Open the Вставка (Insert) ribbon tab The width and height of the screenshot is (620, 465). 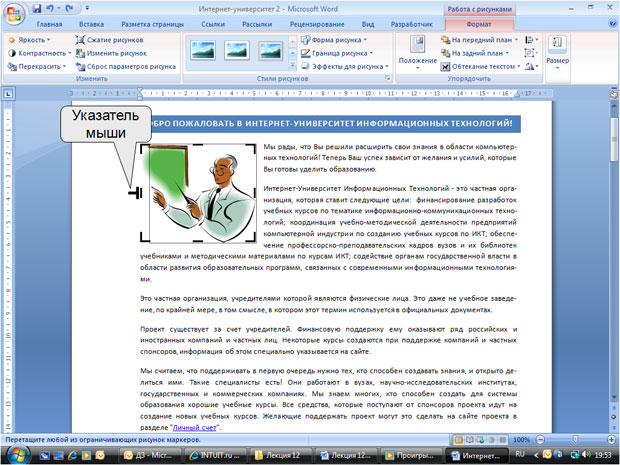tap(91, 24)
